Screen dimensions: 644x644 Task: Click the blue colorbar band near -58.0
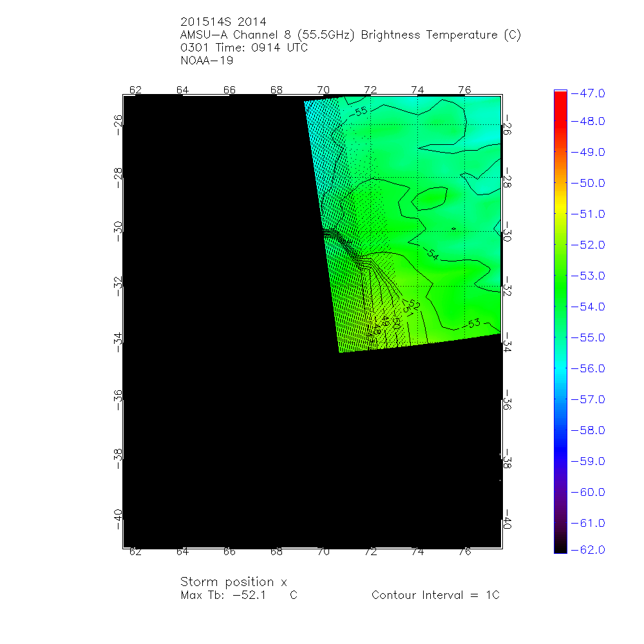click(x=560, y=430)
